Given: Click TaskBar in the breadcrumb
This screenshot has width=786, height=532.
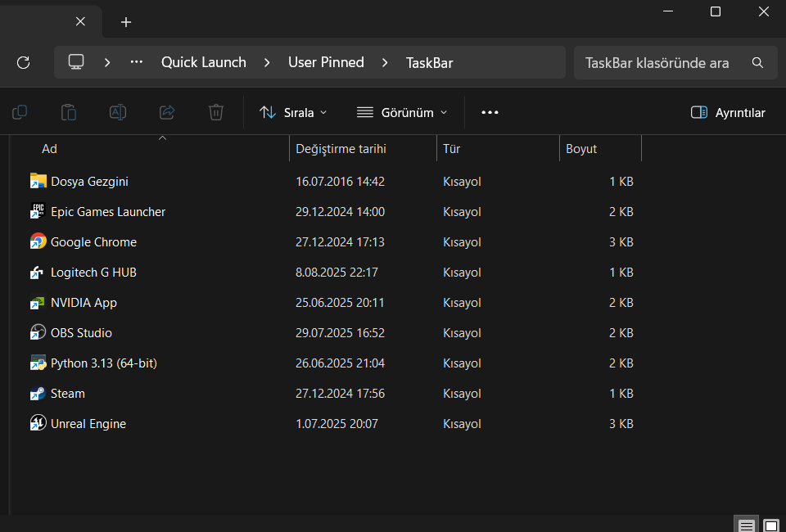Looking at the screenshot, I should coord(429,63).
